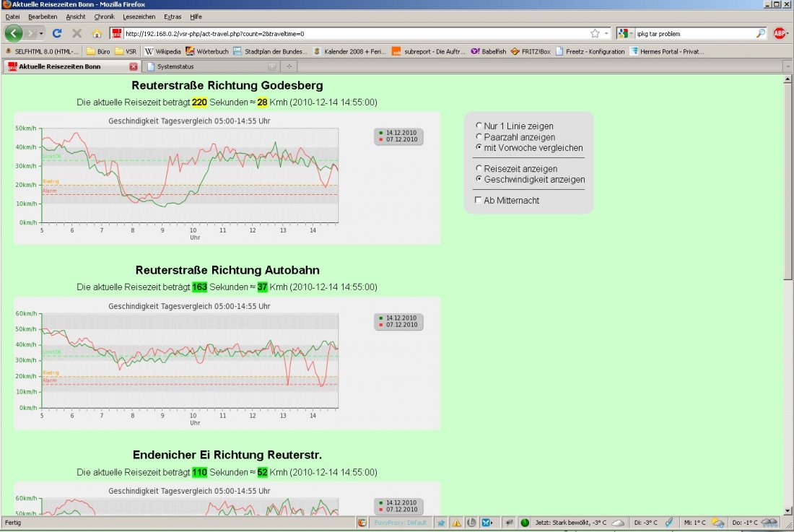Open Adblock Plus icon in toolbar
The image size is (794, 532).
click(780, 33)
